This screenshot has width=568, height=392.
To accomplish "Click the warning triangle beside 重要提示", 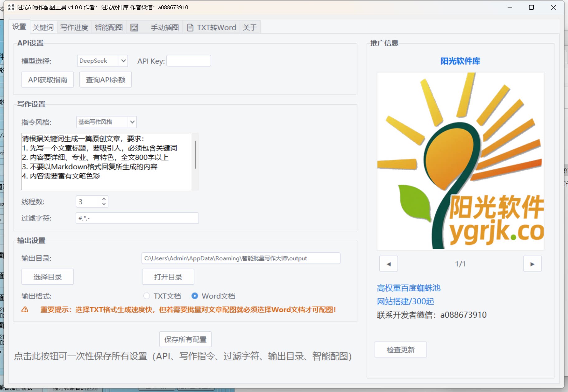I will click(x=25, y=309).
